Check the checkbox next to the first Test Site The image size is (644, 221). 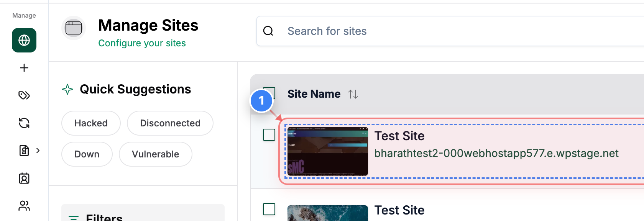(269, 135)
